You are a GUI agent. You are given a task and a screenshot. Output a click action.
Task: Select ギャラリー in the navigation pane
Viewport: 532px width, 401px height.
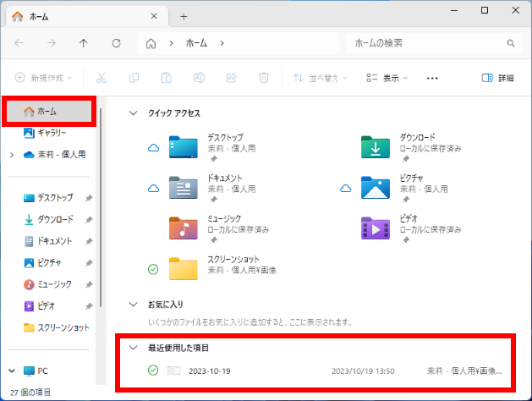point(45,133)
